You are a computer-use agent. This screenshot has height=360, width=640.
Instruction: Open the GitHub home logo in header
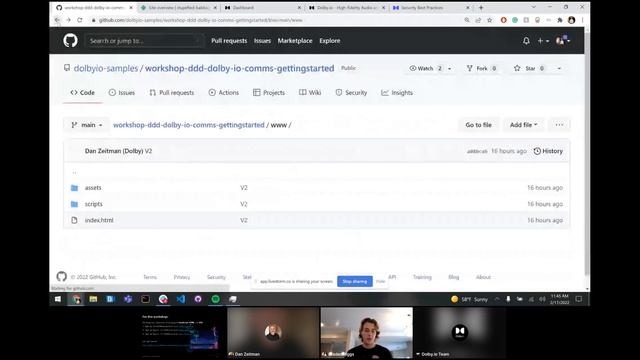coord(70,40)
